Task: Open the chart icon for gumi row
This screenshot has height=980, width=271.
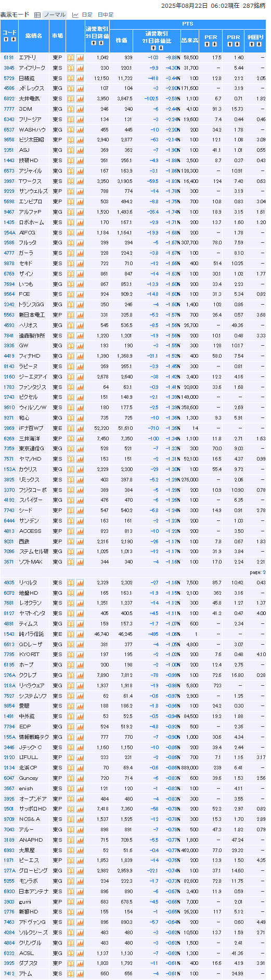Action: click(80, 901)
